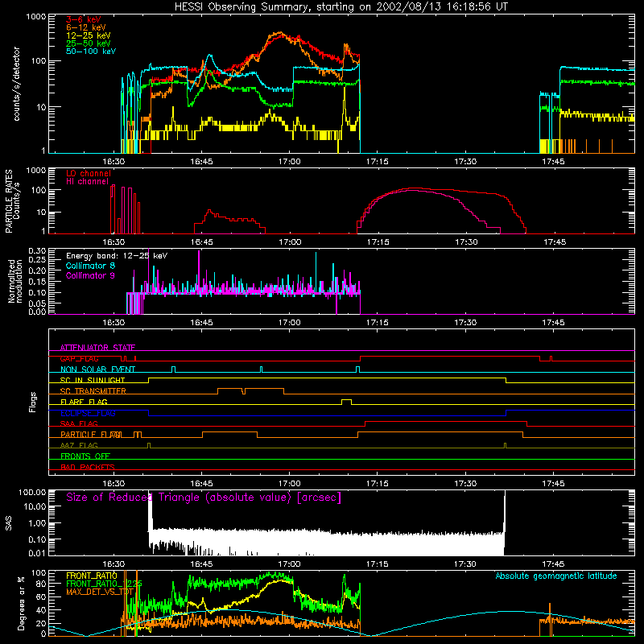
Task: Select the 3-6 keV legend label
Action: pyautogui.click(x=84, y=19)
